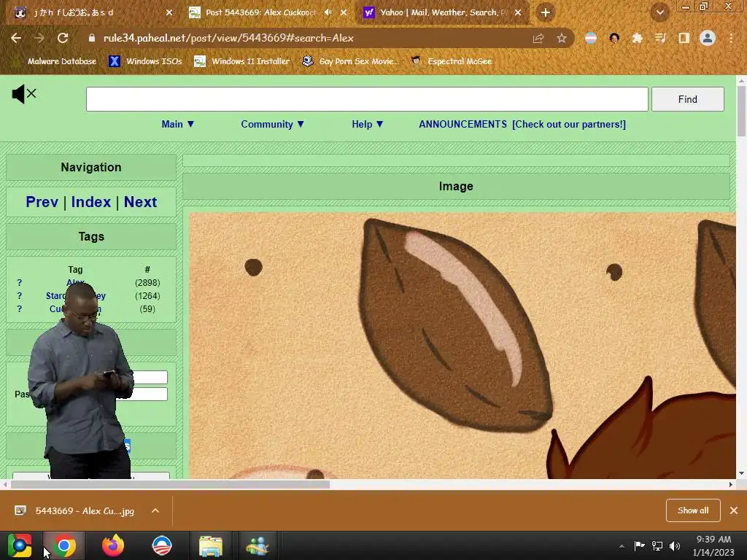This screenshot has height=560, width=747.
Task: Open download options chevron for the jpg file
Action: tap(155, 510)
